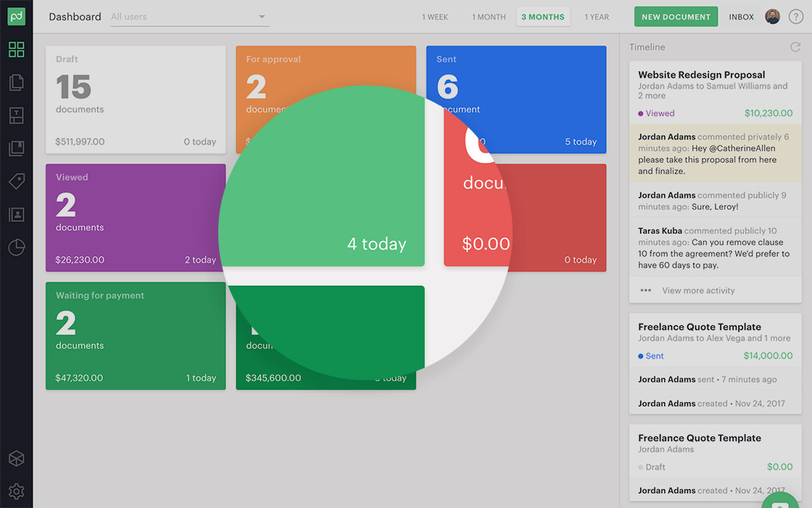
Task: Select the 1 YEAR range tab
Action: click(597, 17)
